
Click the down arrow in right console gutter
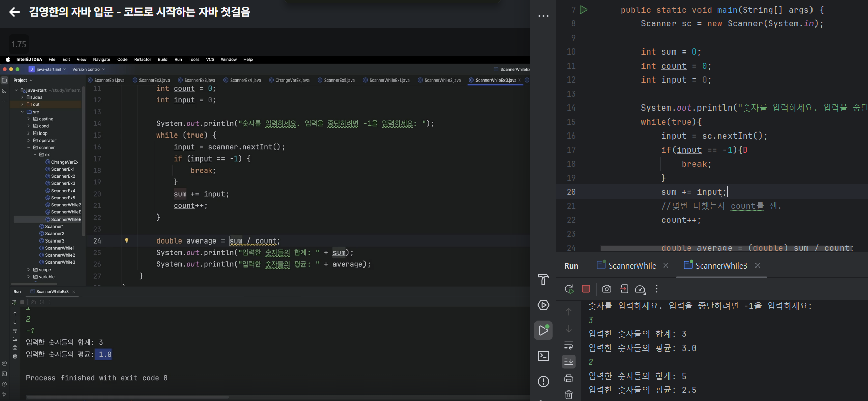point(569,329)
